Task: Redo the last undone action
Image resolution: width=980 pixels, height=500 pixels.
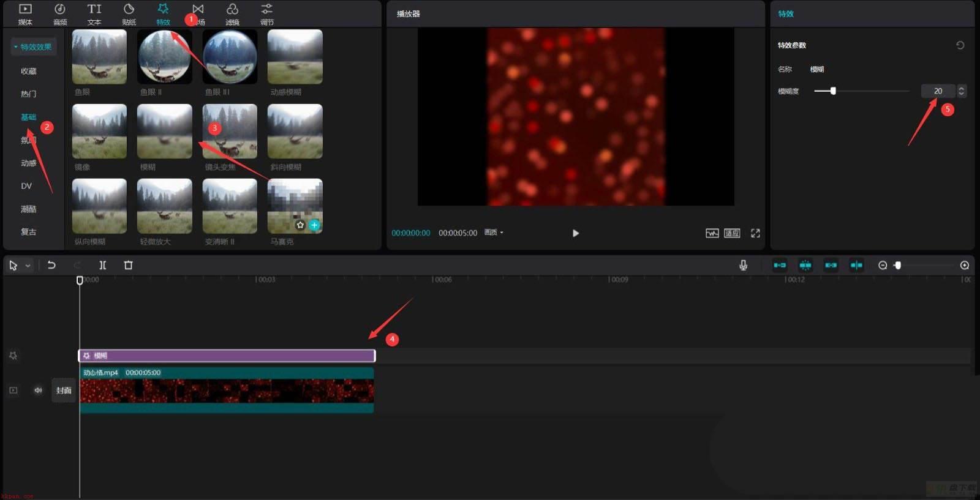Action: click(x=77, y=265)
